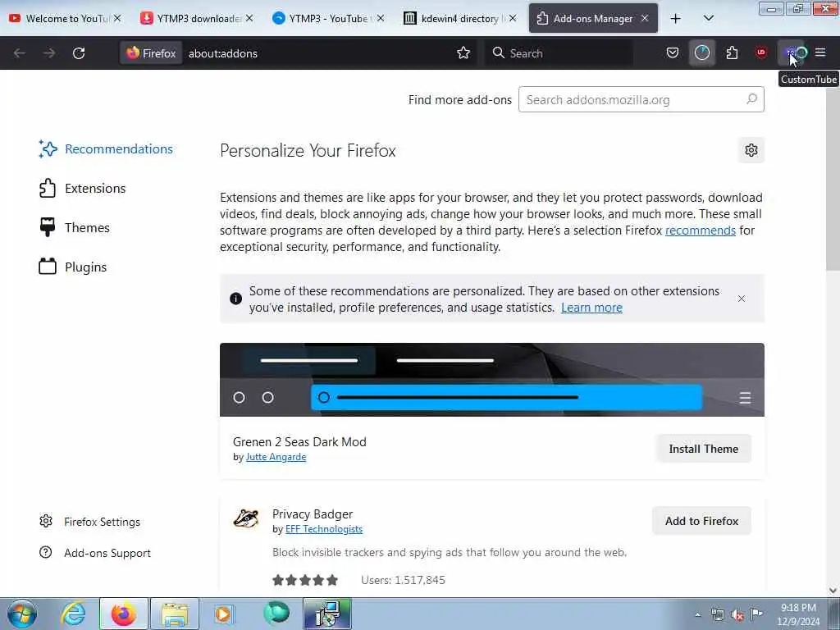Open Firefox Settings from sidebar
The height and width of the screenshot is (630, 840).
[x=90, y=522]
